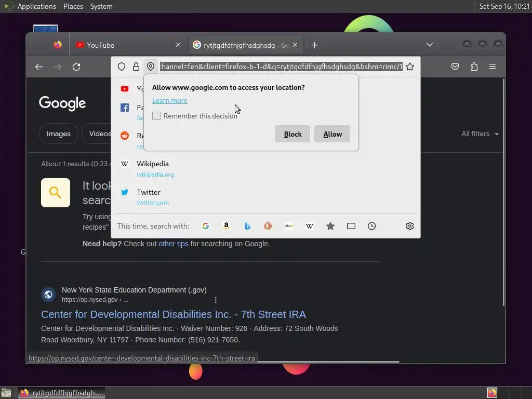Reload the page with the refresh icon
Image resolution: width=532 pixels, height=399 pixels.
pos(76,67)
